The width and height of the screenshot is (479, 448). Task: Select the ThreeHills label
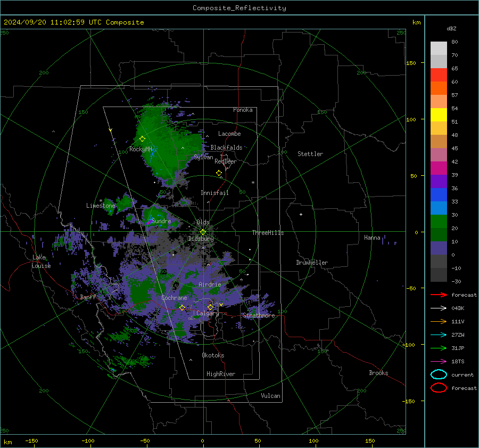coord(268,233)
